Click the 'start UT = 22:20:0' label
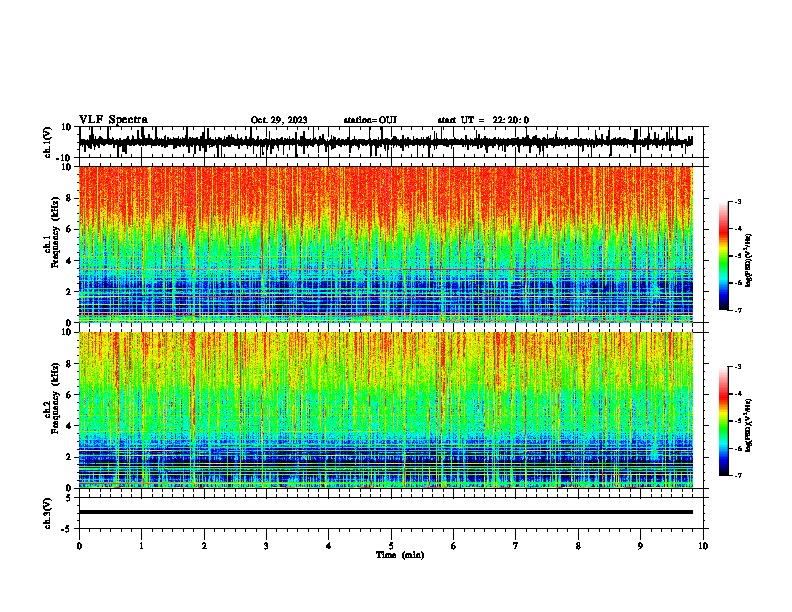The image size is (792, 612). tap(483, 120)
